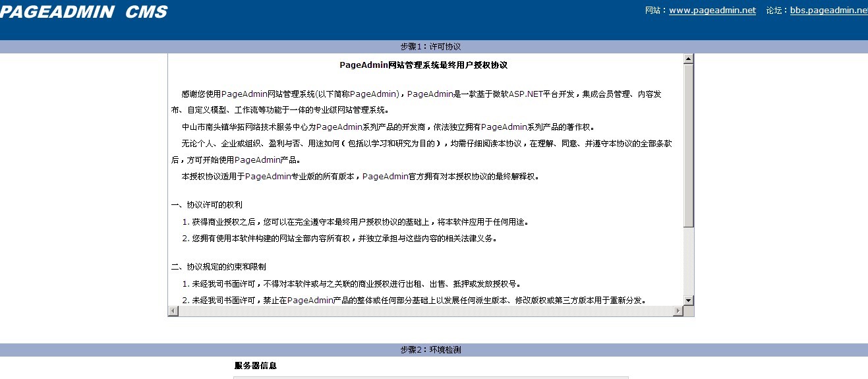
Task: Click the agreement title PageAdmin网站管理系统最终用户授权协议
Action: (423, 65)
